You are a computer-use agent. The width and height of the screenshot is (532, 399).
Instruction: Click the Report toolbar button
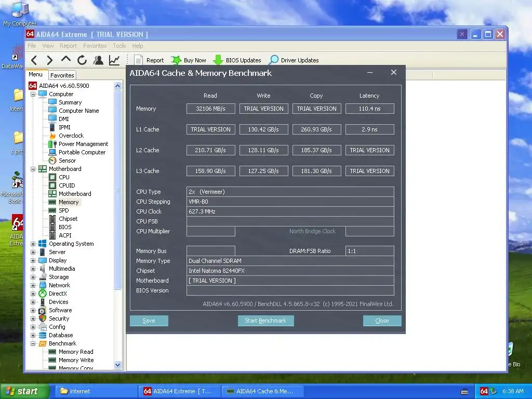pyautogui.click(x=149, y=60)
